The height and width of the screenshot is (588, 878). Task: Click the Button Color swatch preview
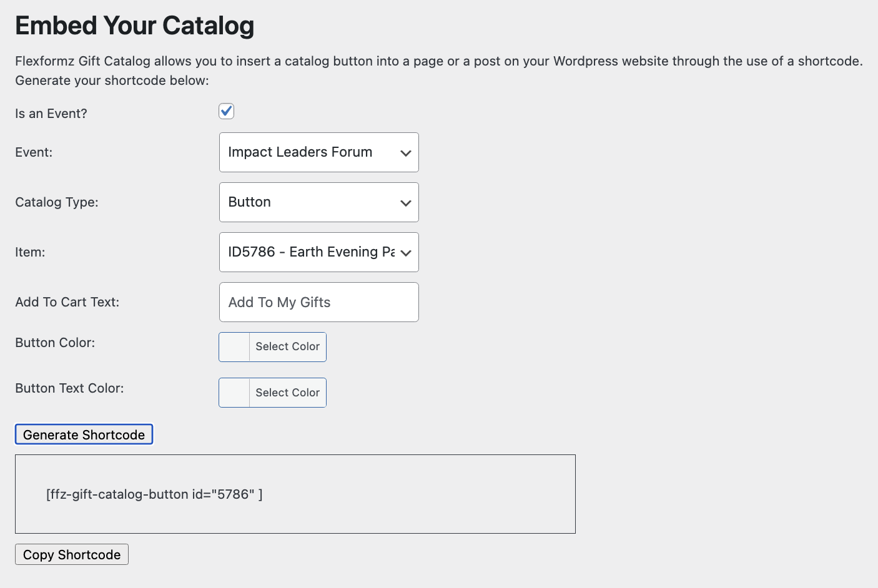pyautogui.click(x=235, y=347)
